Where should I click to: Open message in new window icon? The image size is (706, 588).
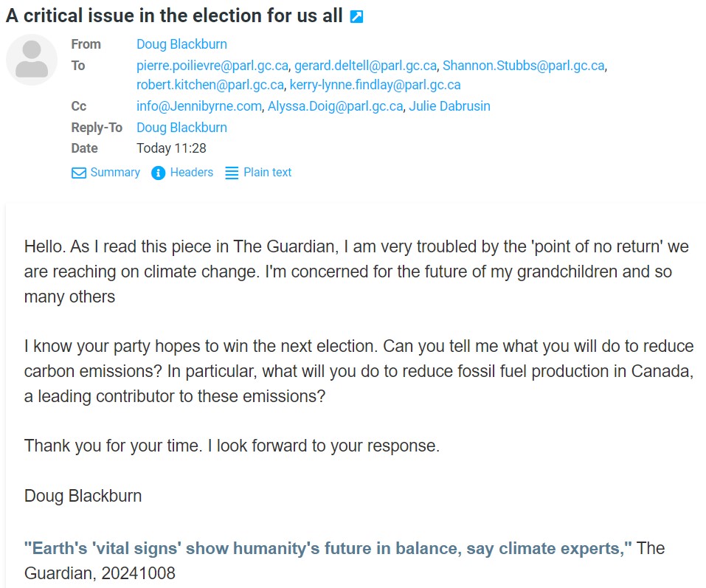[356, 16]
